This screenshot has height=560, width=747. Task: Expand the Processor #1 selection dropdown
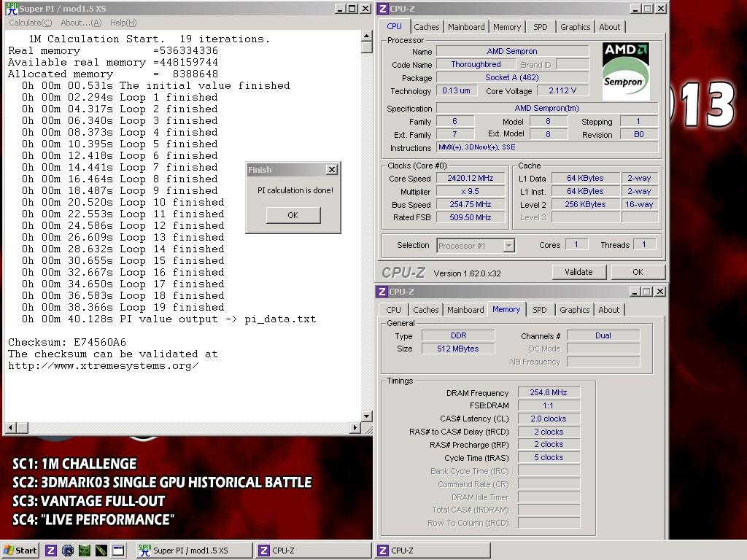click(508, 246)
